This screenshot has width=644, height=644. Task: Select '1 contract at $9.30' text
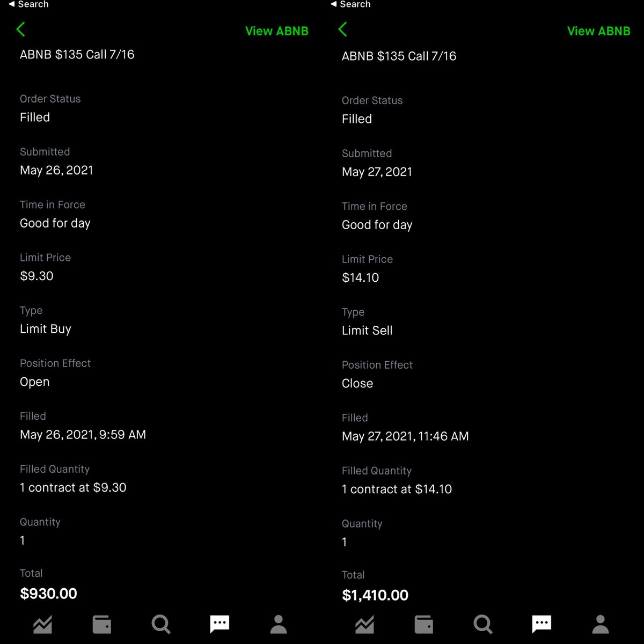tap(73, 487)
